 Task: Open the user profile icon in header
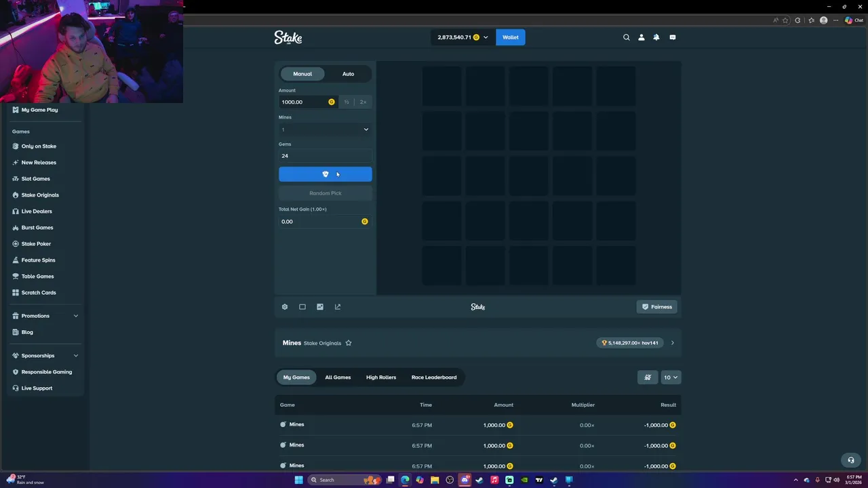click(x=642, y=37)
